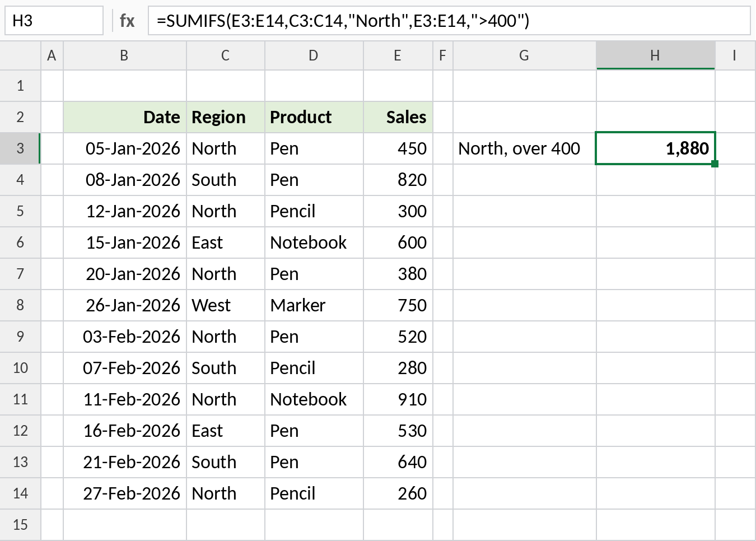Select sales value 750
Image resolution: width=756 pixels, height=541 pixels.
point(398,305)
